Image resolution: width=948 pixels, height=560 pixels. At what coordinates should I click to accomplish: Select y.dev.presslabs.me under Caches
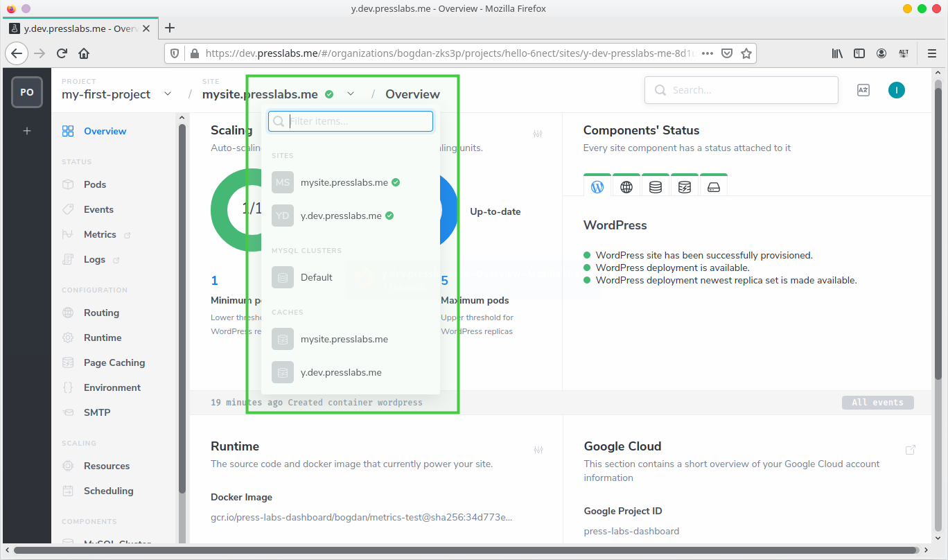point(351,372)
